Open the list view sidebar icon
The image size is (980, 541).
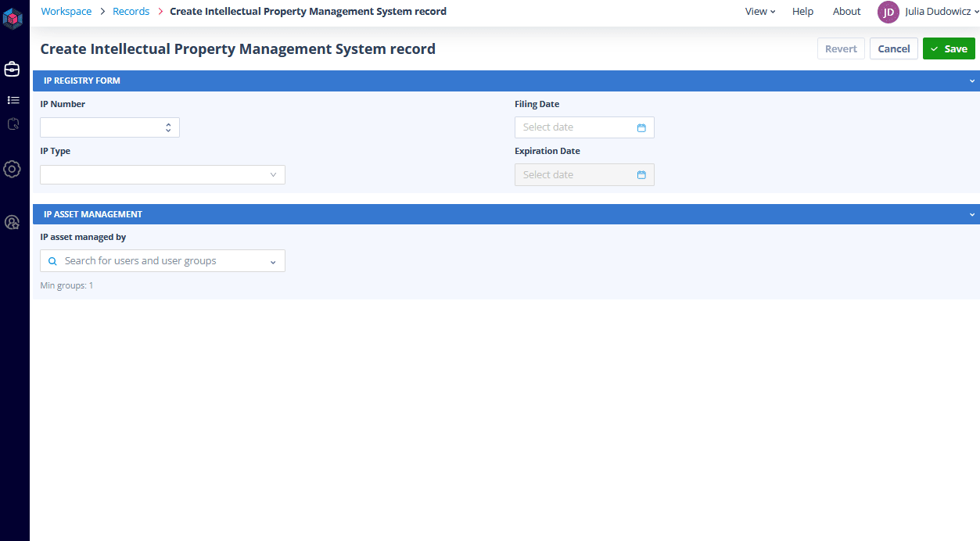pyautogui.click(x=13, y=100)
